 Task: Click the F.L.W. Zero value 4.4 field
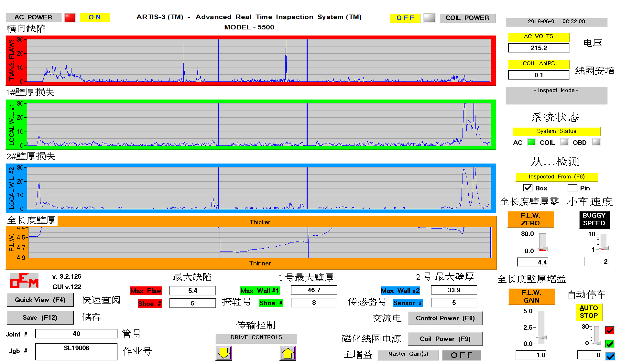[x=533, y=262]
